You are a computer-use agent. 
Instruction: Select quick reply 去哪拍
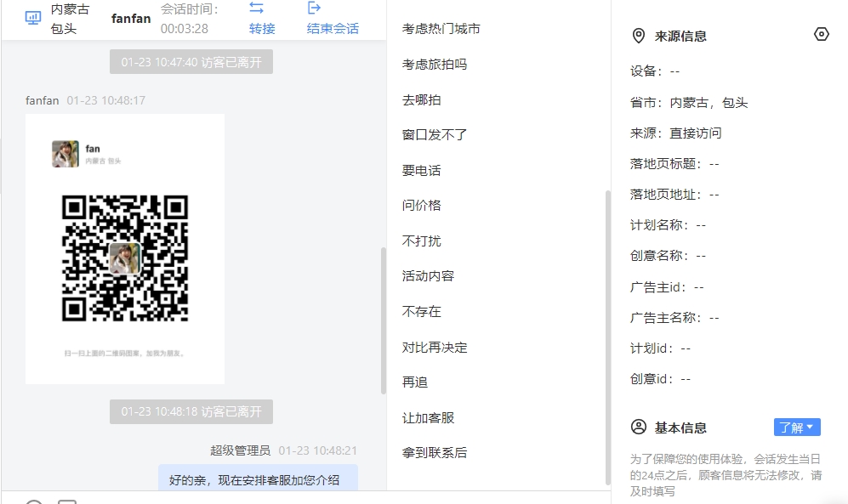tap(421, 100)
